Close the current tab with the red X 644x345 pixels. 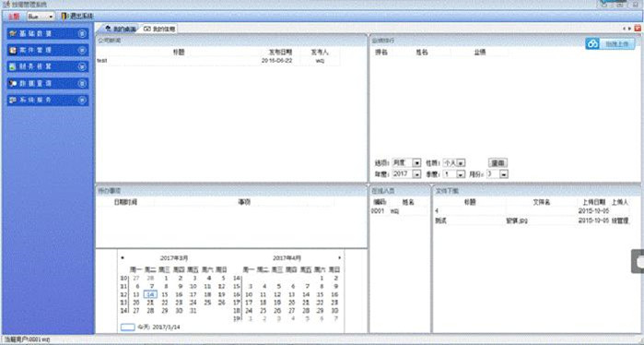point(638,29)
